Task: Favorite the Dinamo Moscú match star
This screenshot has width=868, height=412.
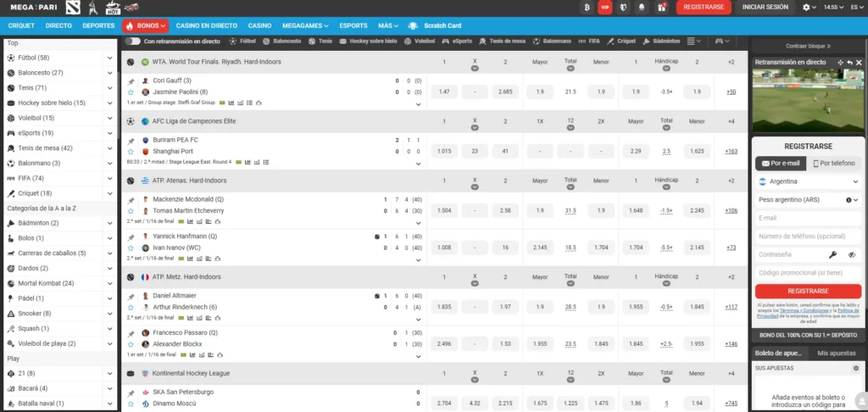Action: [131, 404]
